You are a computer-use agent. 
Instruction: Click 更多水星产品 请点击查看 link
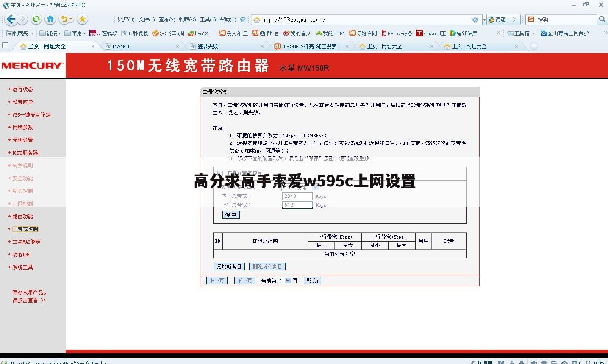pos(29,297)
